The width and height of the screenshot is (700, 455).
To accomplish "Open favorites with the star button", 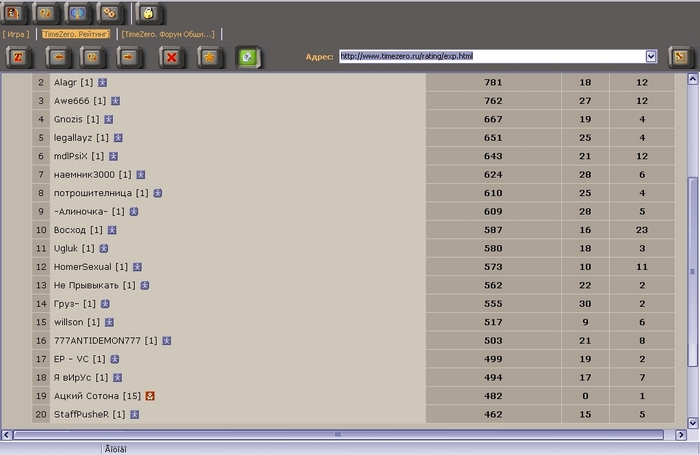I will tap(209, 57).
